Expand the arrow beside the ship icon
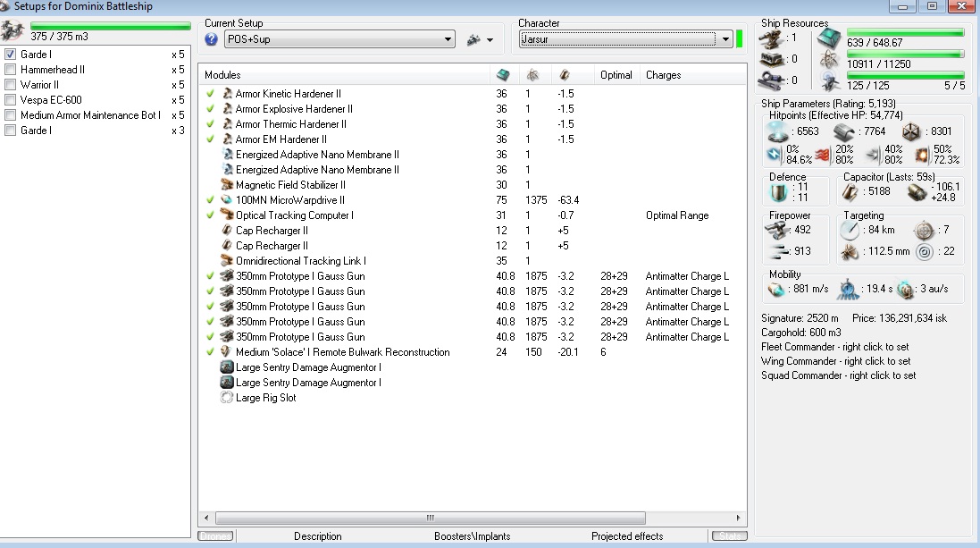 click(x=490, y=40)
